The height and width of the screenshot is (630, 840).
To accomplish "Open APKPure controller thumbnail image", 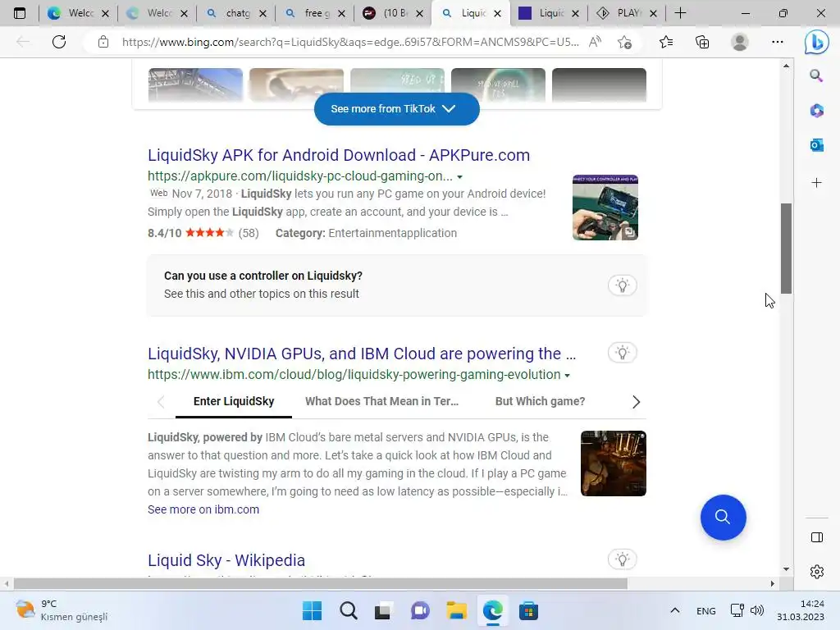I will tap(605, 208).
